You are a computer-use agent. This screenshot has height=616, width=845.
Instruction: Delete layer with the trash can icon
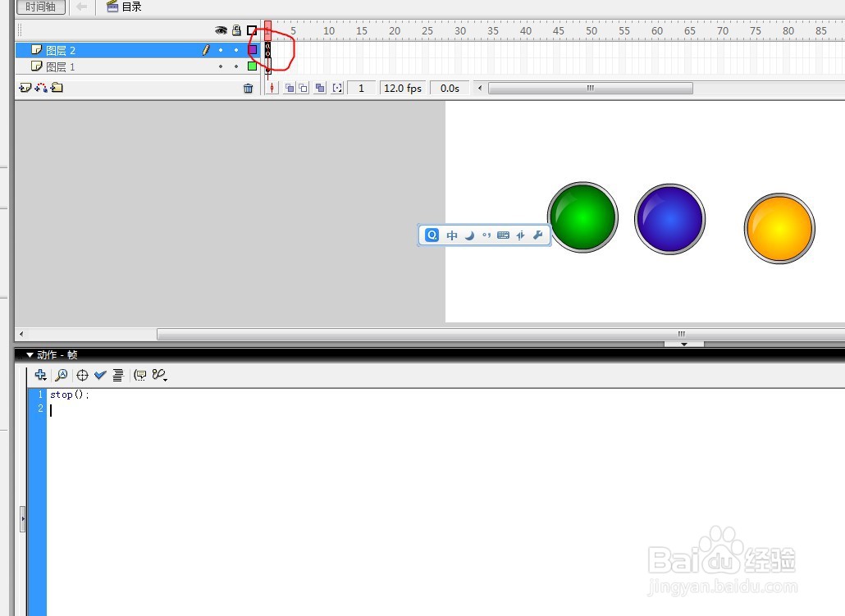[248, 89]
